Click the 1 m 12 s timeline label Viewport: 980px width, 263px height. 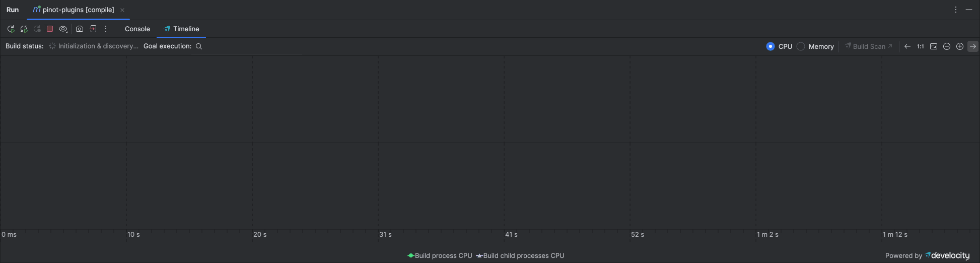pos(895,235)
